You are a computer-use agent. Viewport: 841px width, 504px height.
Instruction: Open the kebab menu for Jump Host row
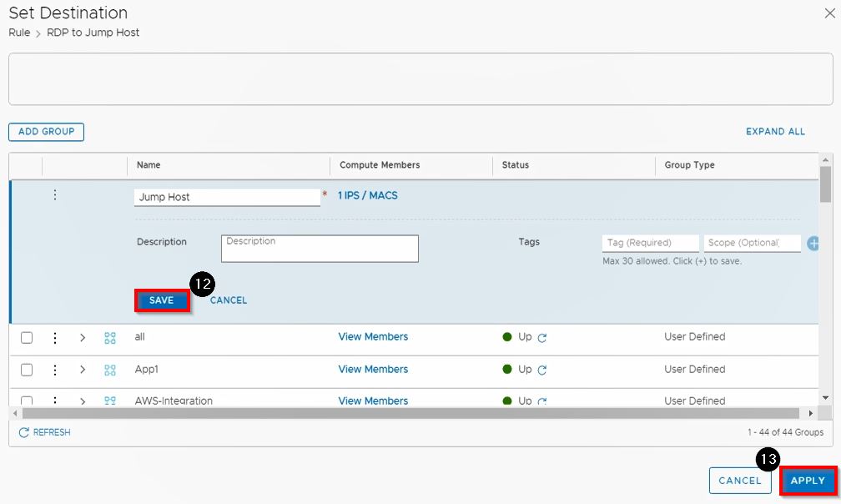(55, 195)
